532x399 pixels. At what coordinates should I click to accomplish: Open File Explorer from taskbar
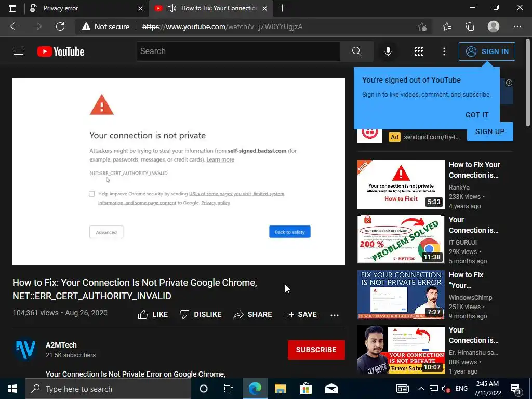[280, 389]
